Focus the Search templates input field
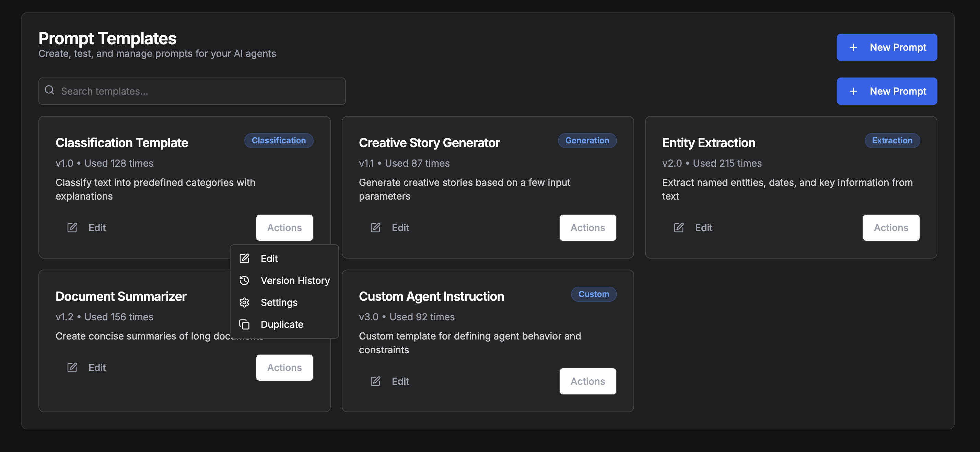 click(x=198, y=91)
